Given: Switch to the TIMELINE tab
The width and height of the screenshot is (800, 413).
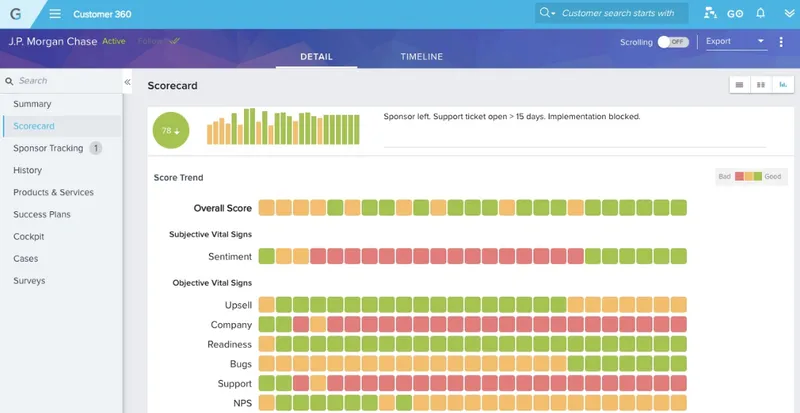Looking at the screenshot, I should (421, 57).
